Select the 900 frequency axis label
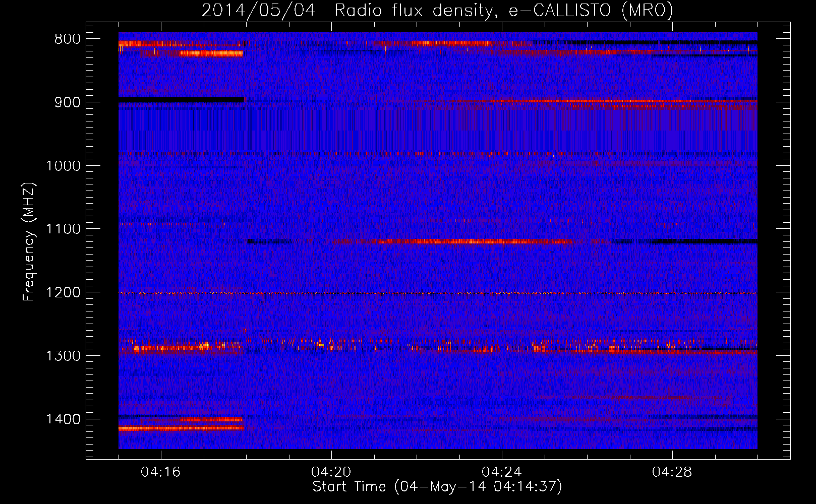This screenshot has width=816, height=504. coord(68,102)
